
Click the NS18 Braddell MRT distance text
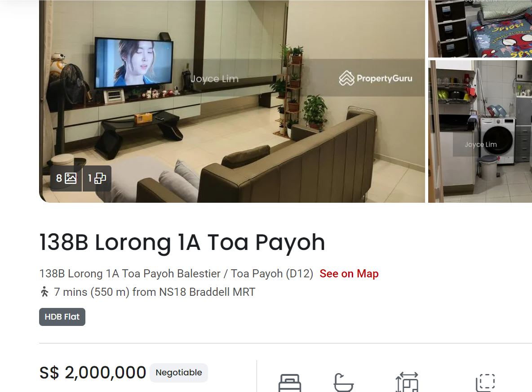point(155,292)
